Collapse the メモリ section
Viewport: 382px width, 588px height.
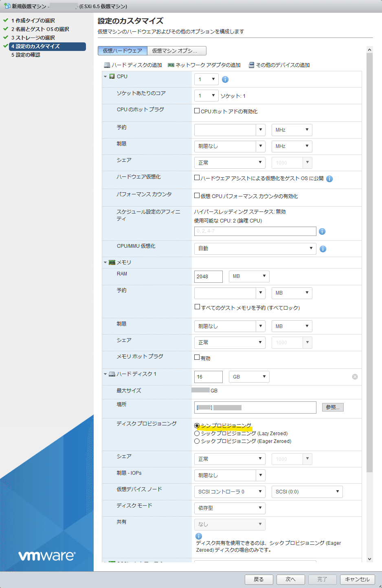tap(105, 262)
